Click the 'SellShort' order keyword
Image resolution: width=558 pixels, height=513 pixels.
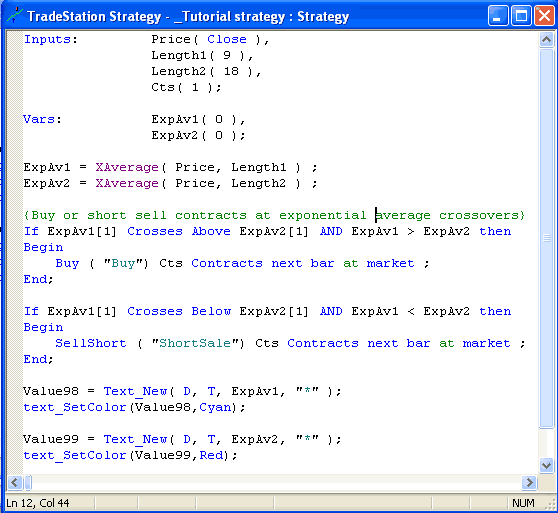(x=91, y=343)
